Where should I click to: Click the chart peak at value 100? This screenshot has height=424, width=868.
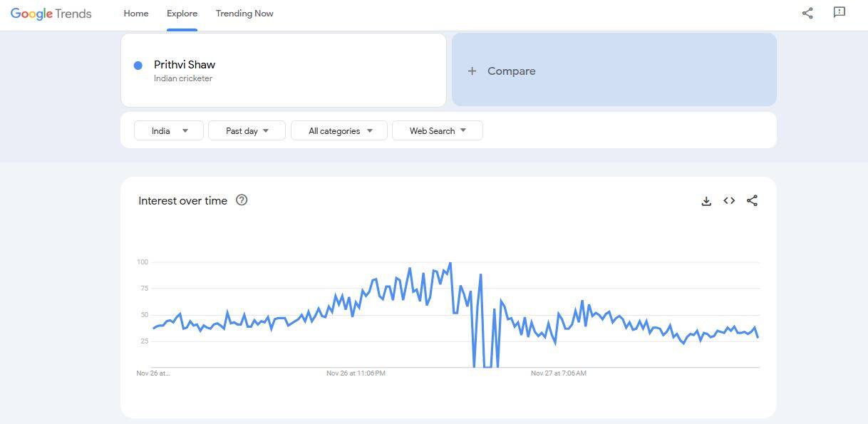[x=450, y=264]
